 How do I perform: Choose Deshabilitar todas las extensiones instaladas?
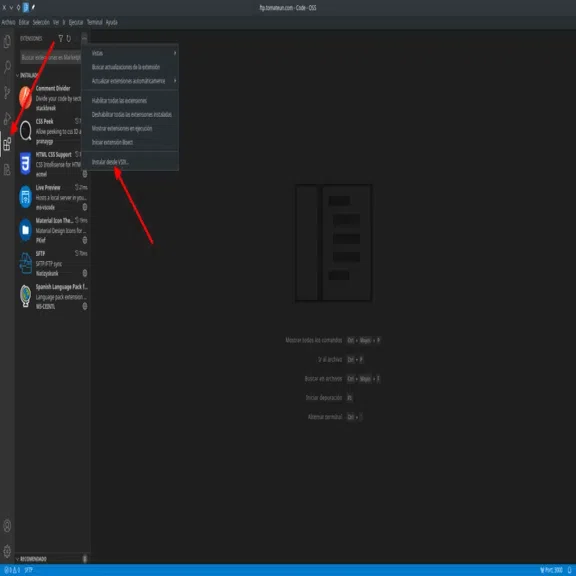point(130,115)
